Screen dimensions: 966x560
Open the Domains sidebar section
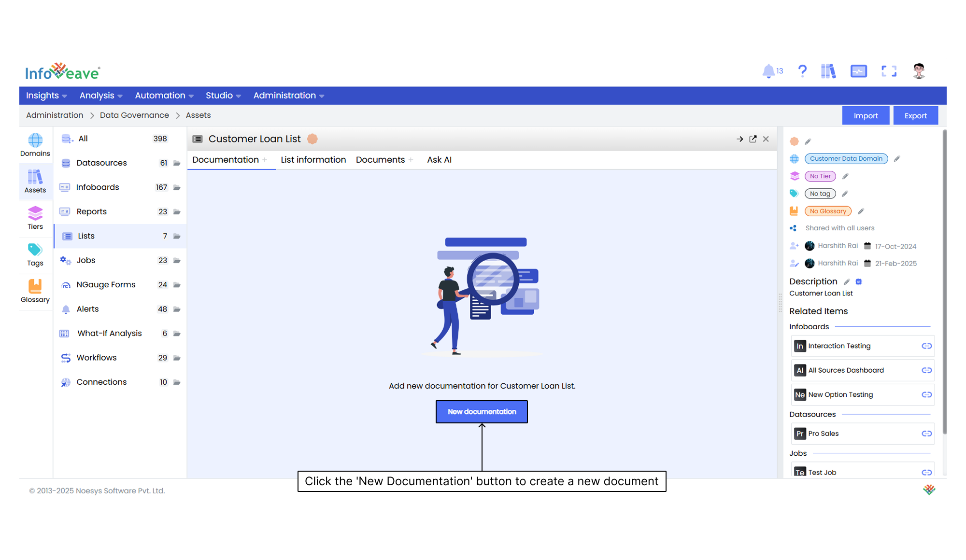pyautogui.click(x=35, y=145)
